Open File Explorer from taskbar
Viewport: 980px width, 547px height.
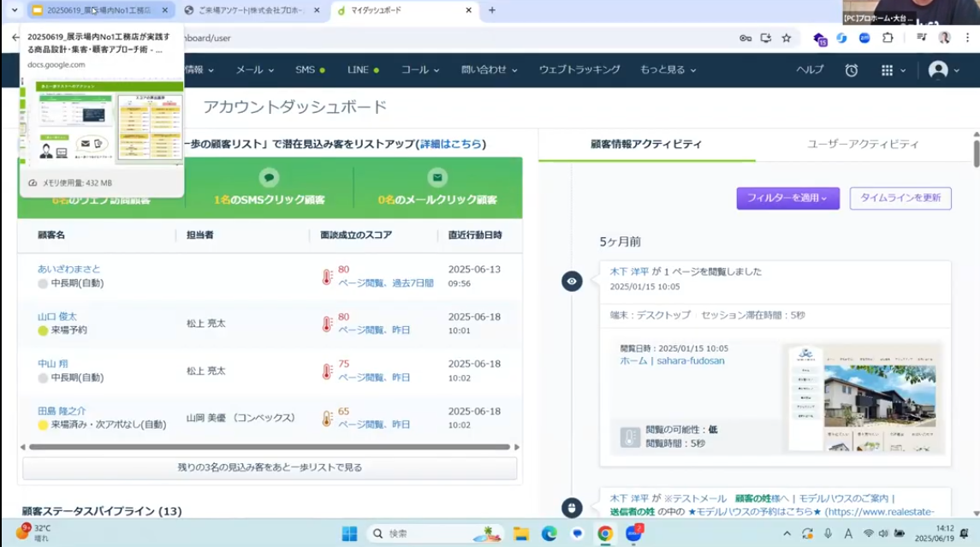520,533
